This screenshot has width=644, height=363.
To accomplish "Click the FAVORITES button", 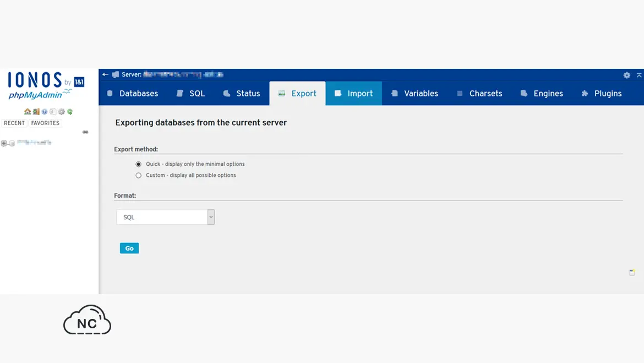I will (x=45, y=123).
